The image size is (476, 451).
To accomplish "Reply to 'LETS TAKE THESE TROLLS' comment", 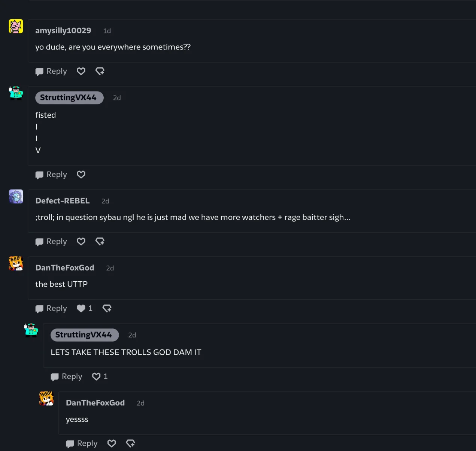I will 67,376.
